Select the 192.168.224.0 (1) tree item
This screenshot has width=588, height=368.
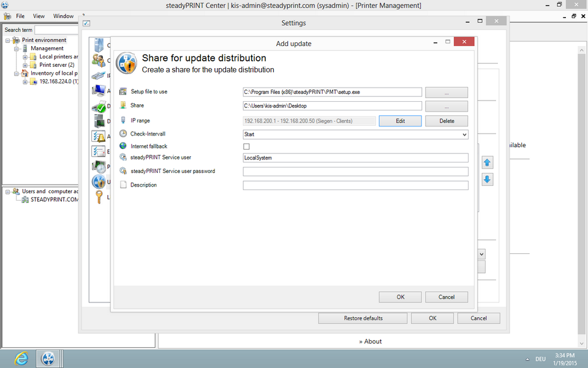(x=59, y=82)
